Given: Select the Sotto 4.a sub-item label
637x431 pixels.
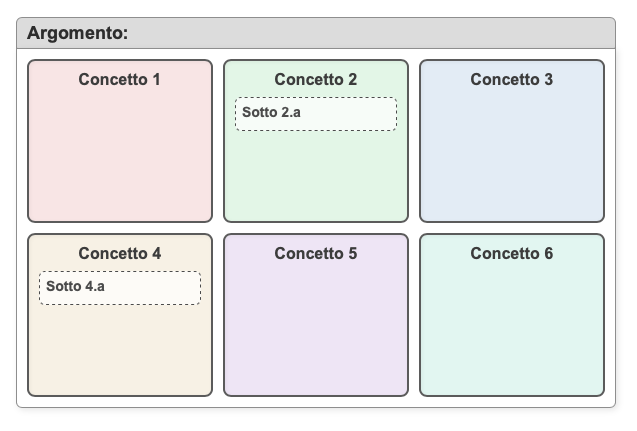Looking at the screenshot, I should [x=75, y=286].
